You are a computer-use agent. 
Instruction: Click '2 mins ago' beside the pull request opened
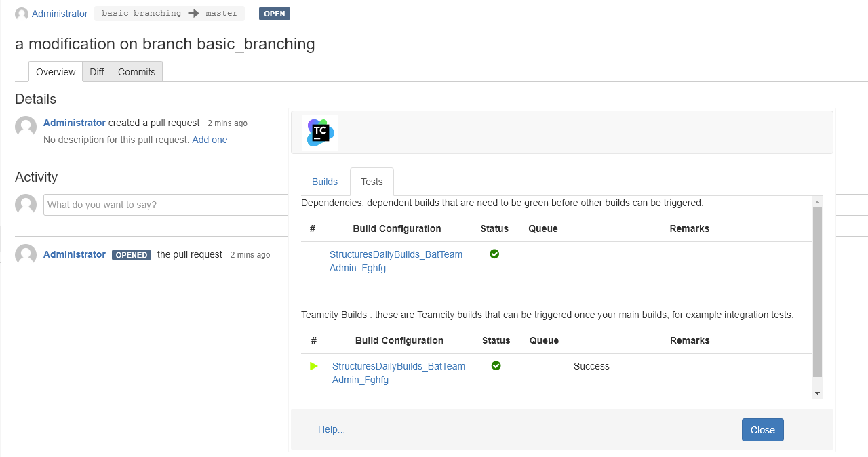(250, 255)
